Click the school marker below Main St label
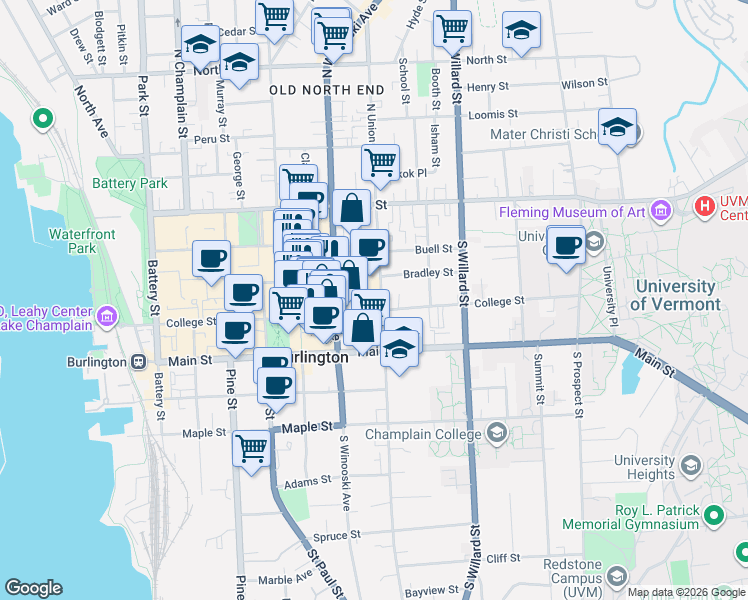Screen dimensions: 748x600 (399, 352)
